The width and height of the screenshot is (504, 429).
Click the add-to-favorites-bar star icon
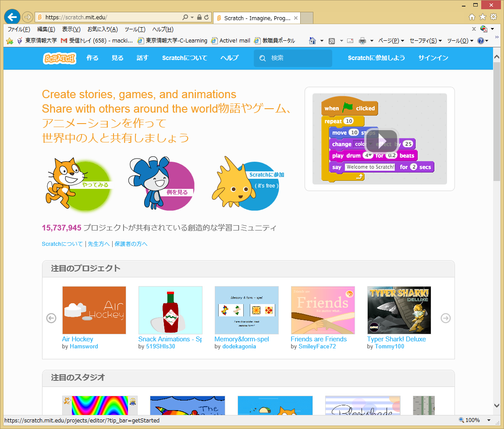[10, 41]
